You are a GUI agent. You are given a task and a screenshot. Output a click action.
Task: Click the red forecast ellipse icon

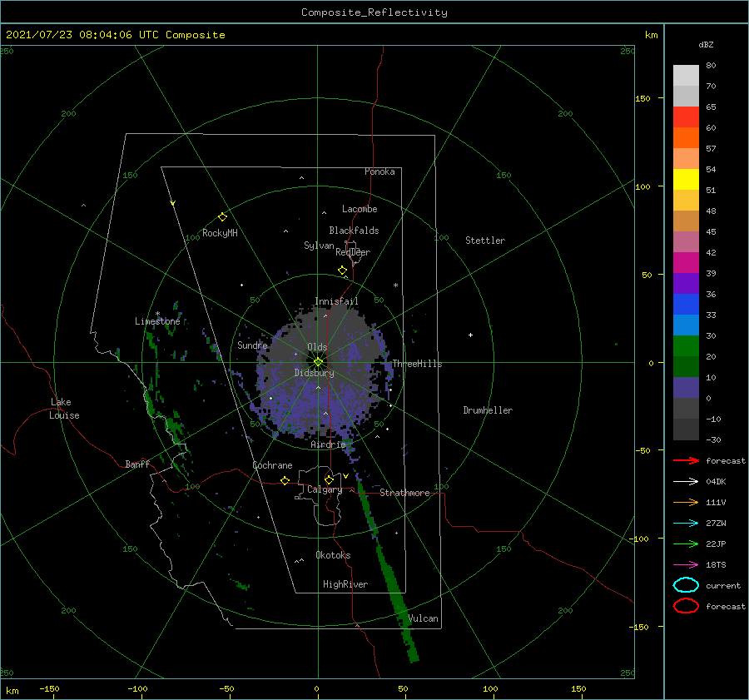(x=686, y=606)
